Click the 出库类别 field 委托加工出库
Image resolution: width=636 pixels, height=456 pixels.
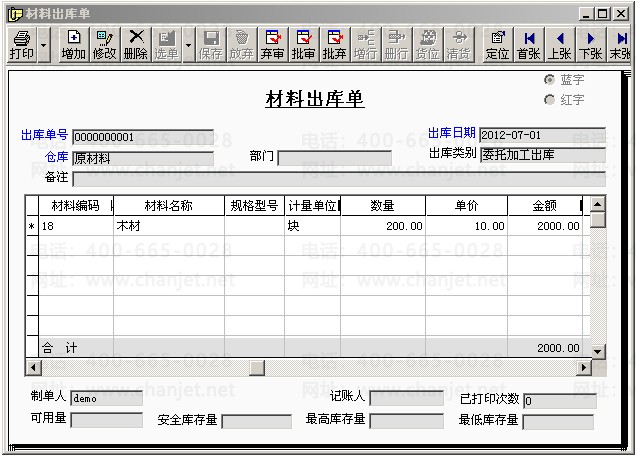click(x=543, y=155)
